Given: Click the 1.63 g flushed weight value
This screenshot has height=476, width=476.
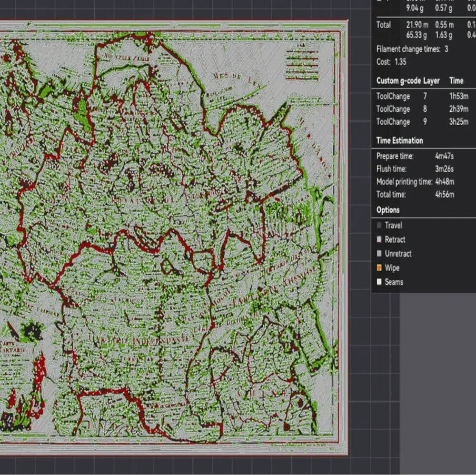Looking at the screenshot, I should (x=444, y=35).
